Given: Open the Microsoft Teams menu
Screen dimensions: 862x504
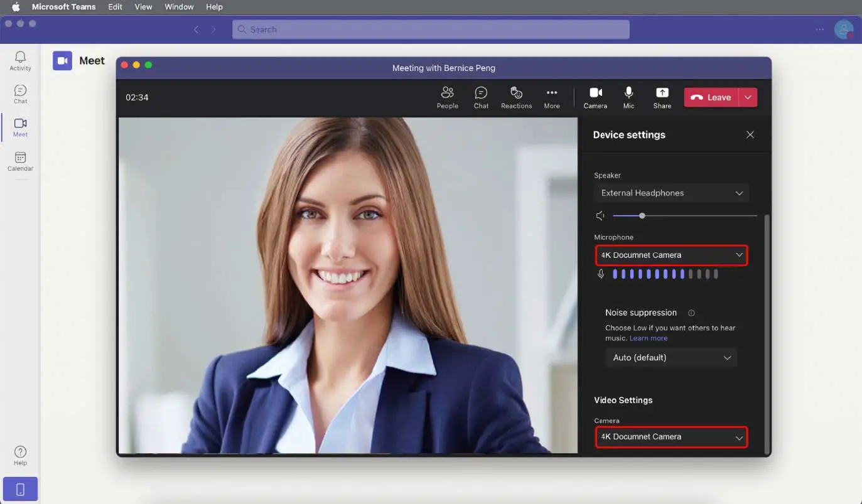Looking at the screenshot, I should [64, 7].
